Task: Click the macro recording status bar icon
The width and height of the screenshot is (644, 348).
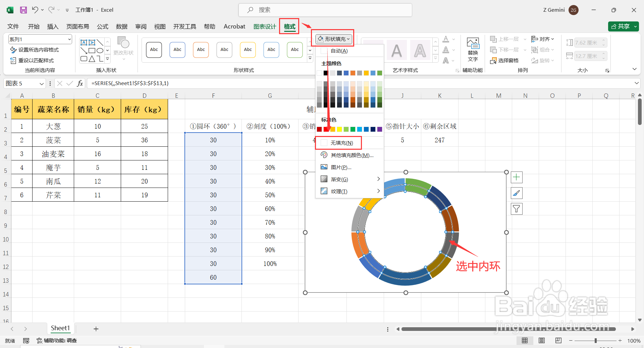Action: 26,341
